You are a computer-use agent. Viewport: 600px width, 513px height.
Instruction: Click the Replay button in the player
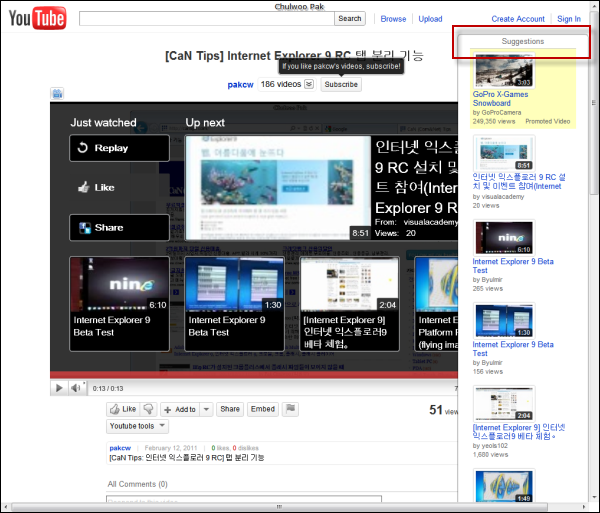pos(119,148)
